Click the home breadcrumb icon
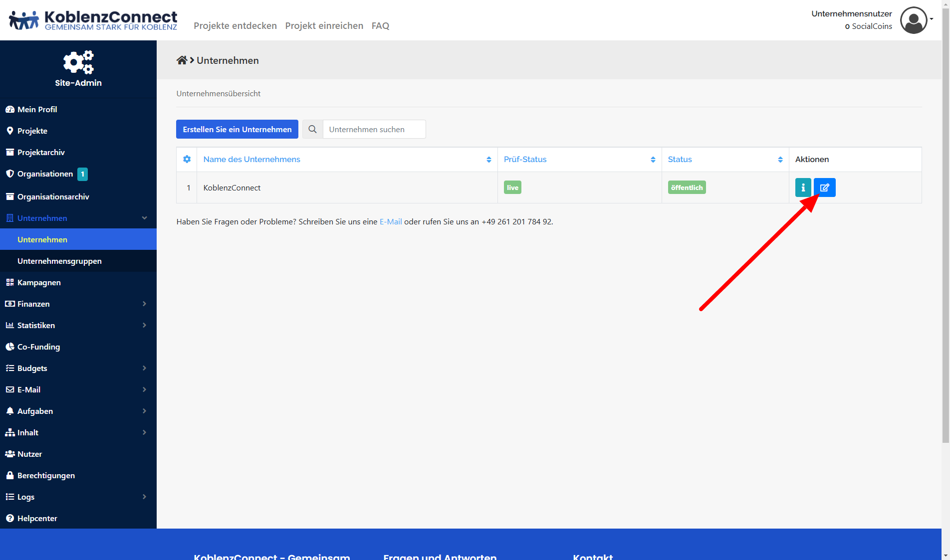 (x=182, y=60)
